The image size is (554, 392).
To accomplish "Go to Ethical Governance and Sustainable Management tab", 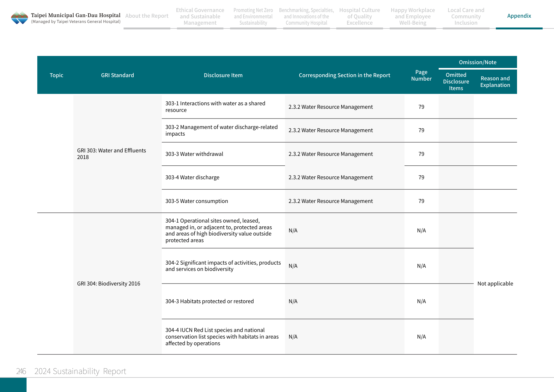I will 200,16.
